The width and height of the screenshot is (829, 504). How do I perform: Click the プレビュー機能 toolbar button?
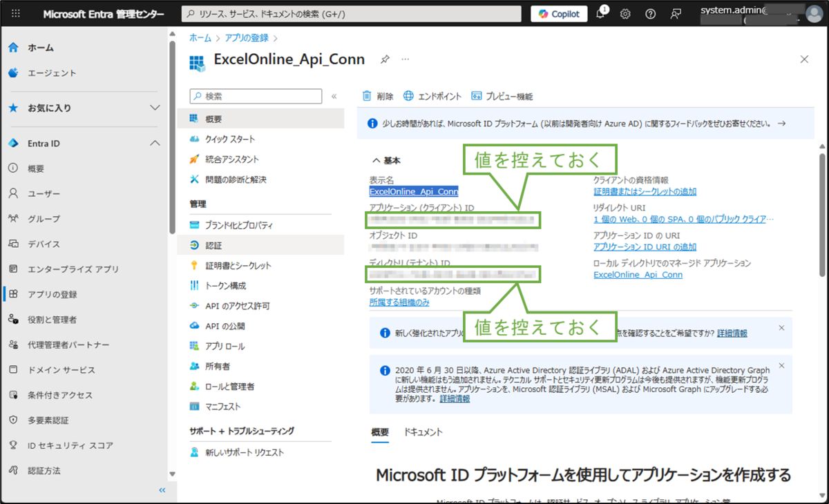point(502,97)
